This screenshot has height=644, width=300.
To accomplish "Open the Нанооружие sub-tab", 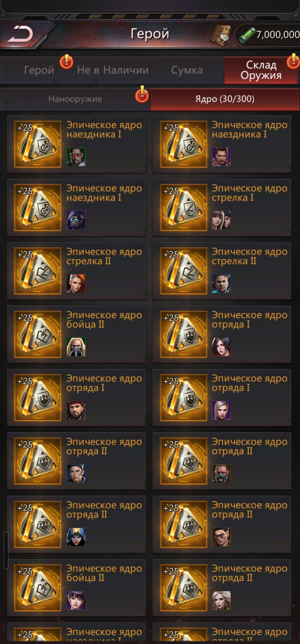I will tap(75, 99).
